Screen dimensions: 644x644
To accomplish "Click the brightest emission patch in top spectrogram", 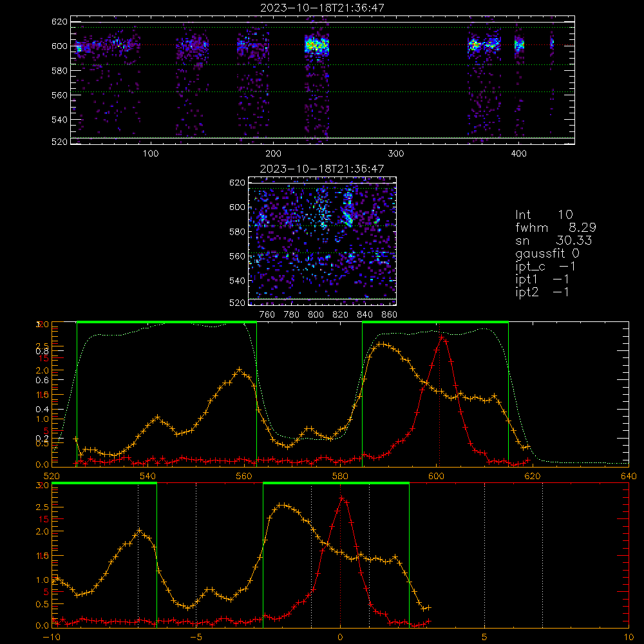I will point(317,44).
